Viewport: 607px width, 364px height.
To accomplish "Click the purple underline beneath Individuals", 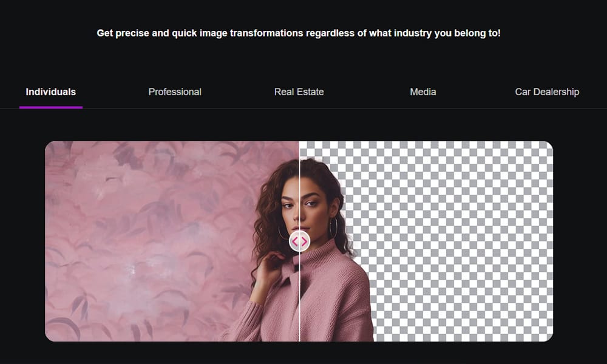I will click(51, 107).
